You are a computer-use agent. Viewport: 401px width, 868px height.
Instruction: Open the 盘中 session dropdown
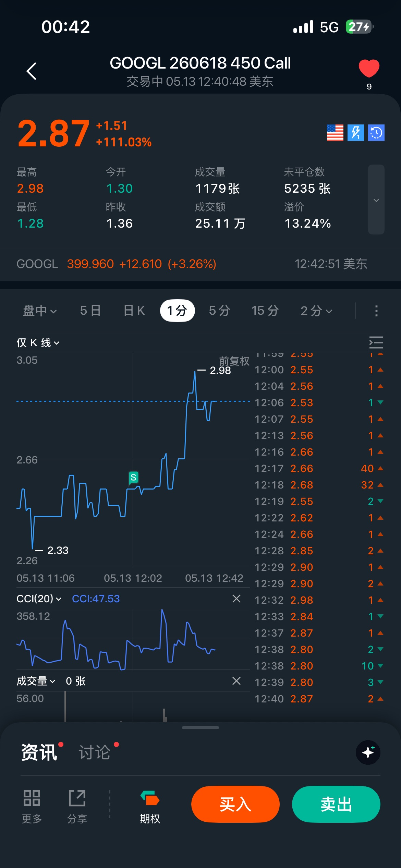40,311
